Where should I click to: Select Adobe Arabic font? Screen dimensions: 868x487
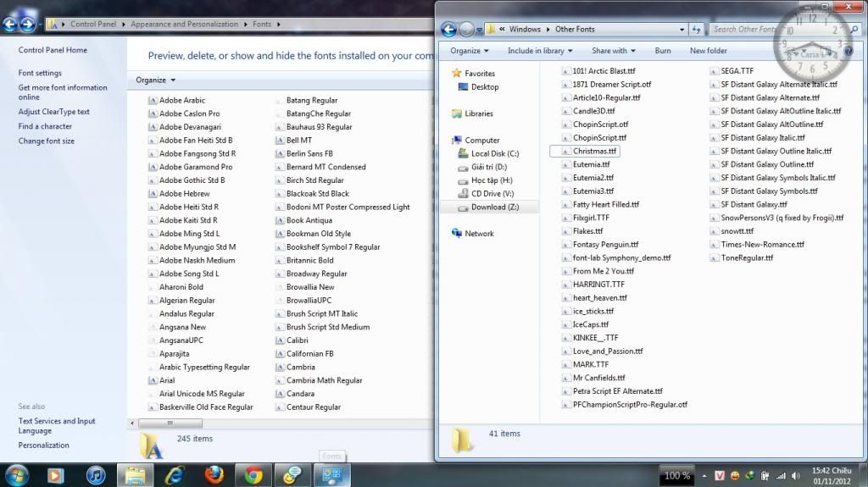(176, 100)
